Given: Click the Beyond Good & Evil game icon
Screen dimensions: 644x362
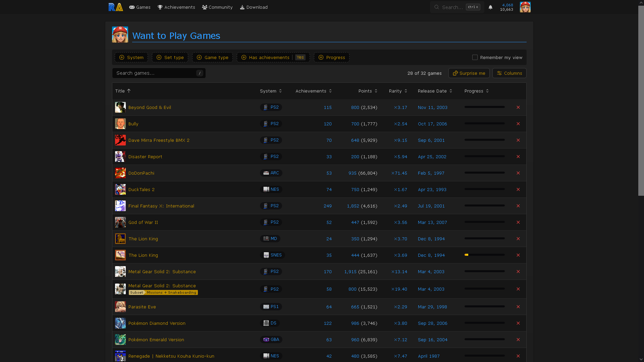Looking at the screenshot, I should [x=120, y=107].
